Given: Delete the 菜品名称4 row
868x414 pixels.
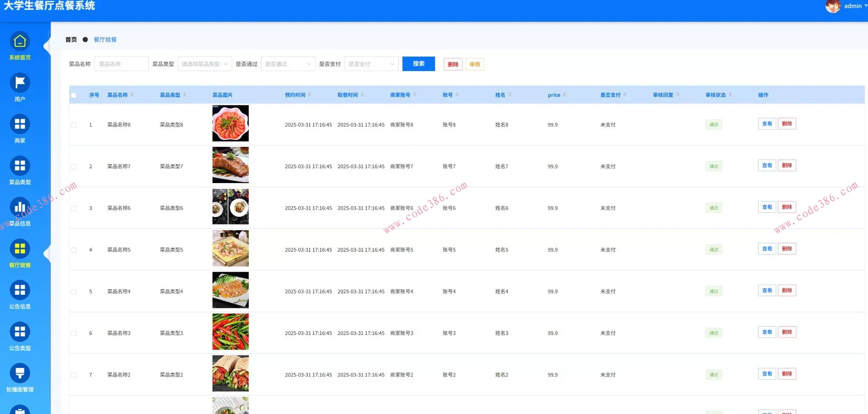Looking at the screenshot, I should click(787, 290).
